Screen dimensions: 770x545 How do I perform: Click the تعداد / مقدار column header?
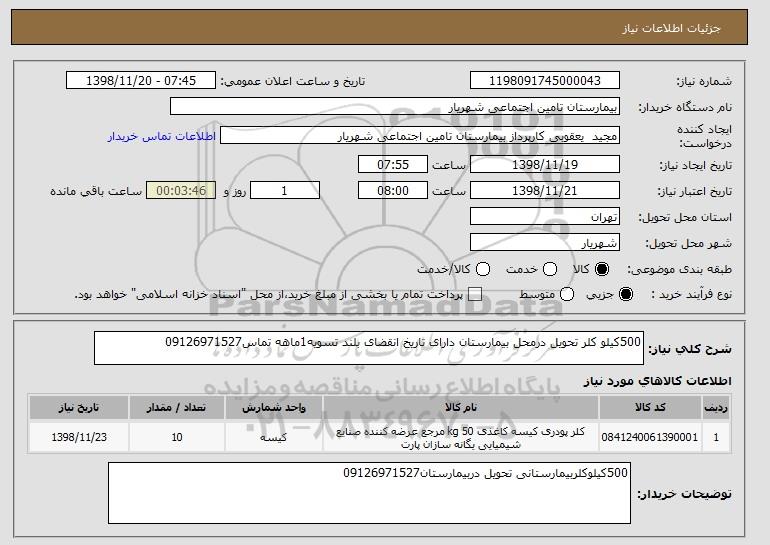(x=177, y=408)
